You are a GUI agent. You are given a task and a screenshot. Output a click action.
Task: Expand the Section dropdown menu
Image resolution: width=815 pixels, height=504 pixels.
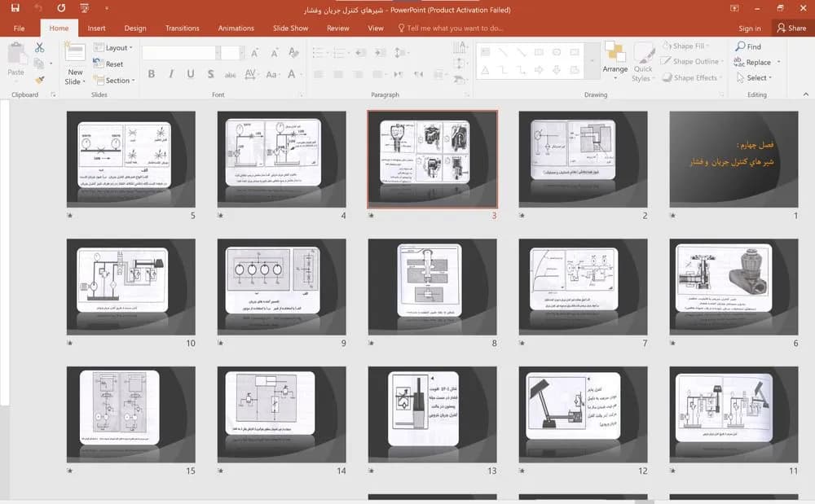(x=114, y=81)
